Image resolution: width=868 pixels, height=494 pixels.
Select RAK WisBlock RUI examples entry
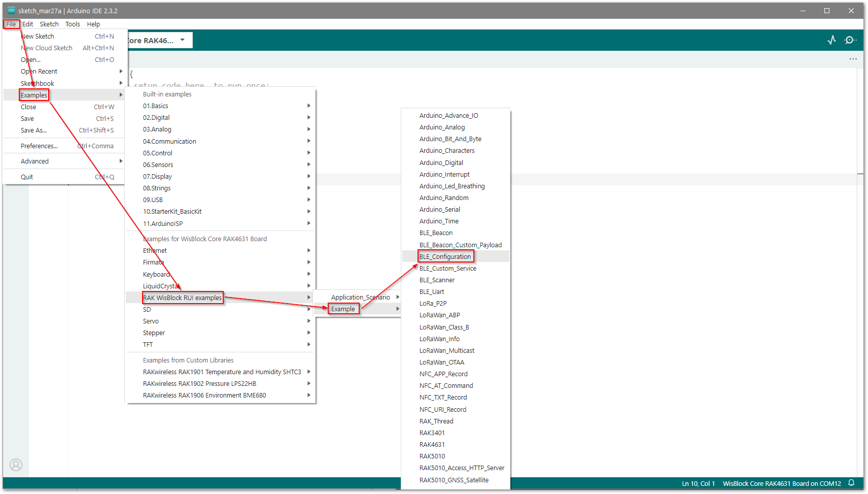click(x=221, y=298)
